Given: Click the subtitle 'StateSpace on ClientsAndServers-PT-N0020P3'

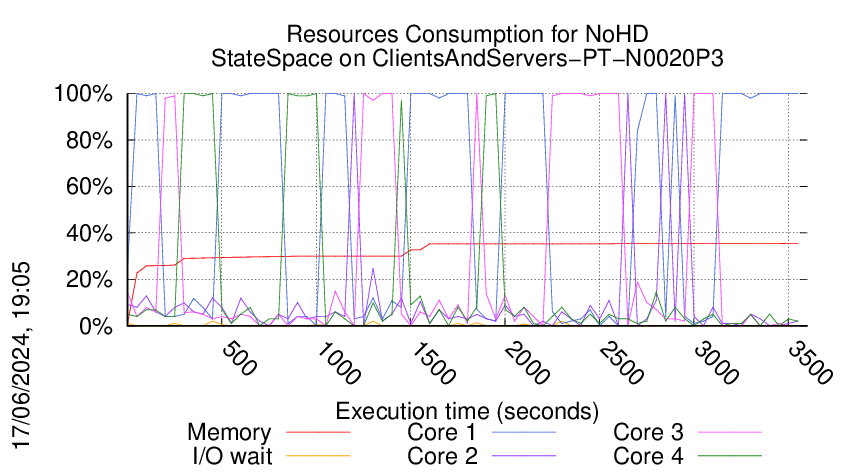Looking at the screenshot, I should [x=467, y=58].
